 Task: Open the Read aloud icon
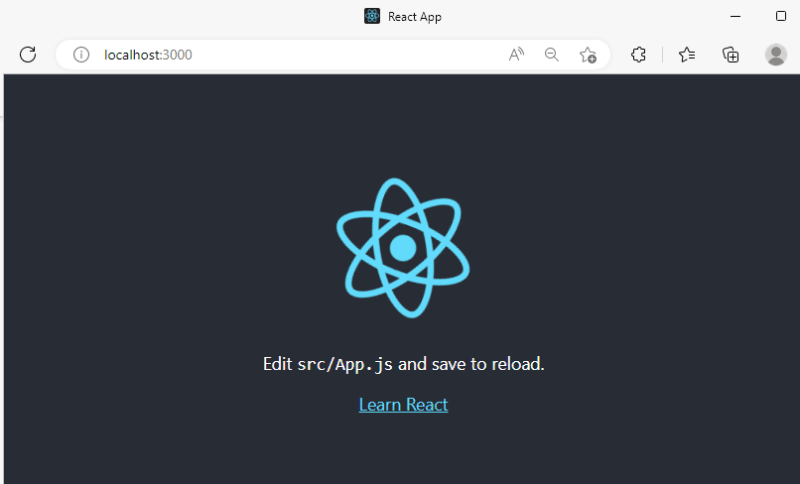point(516,54)
